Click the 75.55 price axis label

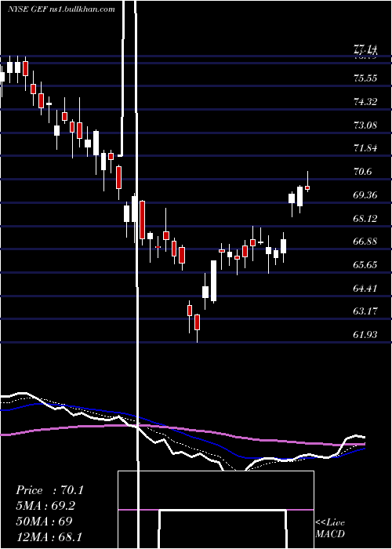pos(365,78)
